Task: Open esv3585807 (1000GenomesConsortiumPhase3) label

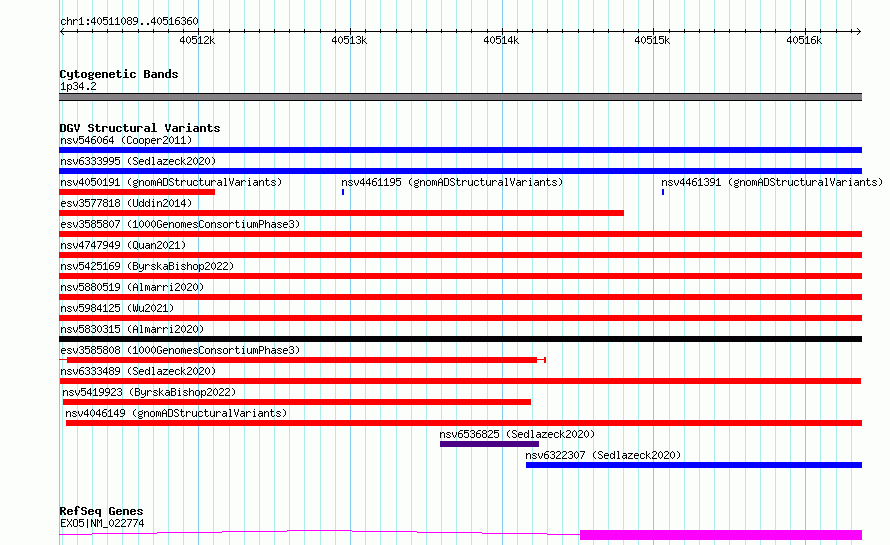Action: [x=180, y=224]
